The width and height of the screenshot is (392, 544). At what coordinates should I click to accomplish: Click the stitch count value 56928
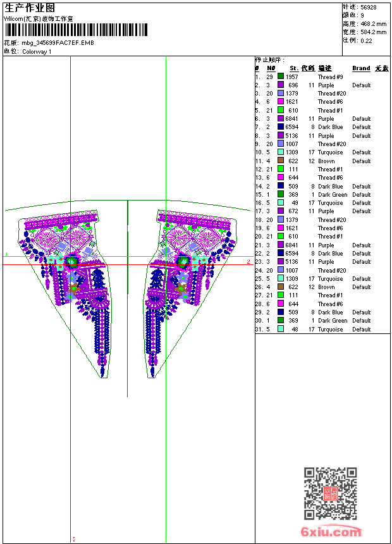coord(368,8)
